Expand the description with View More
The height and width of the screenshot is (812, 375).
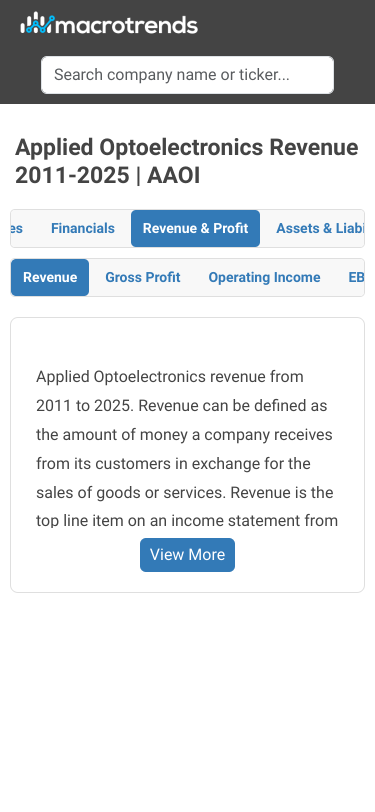pos(188,555)
